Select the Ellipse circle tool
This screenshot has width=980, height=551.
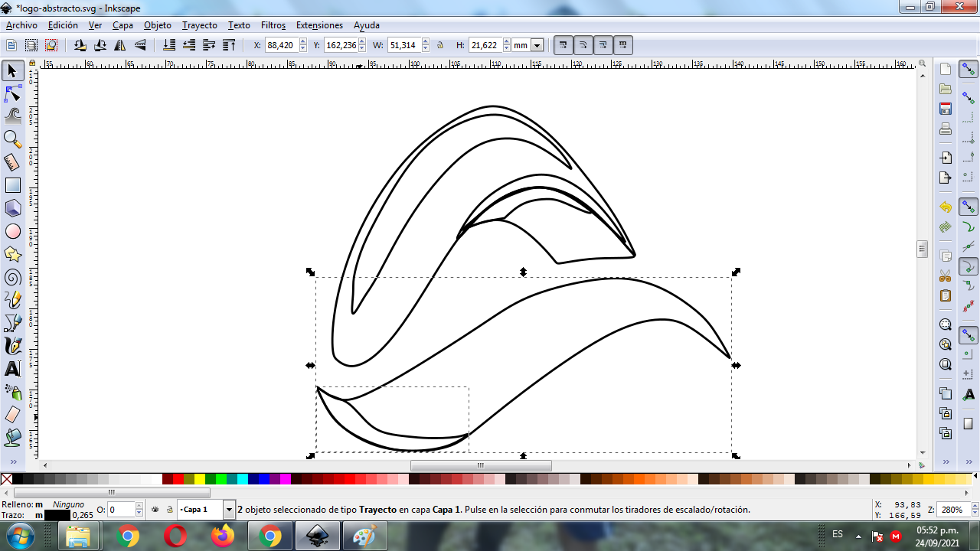(x=12, y=231)
